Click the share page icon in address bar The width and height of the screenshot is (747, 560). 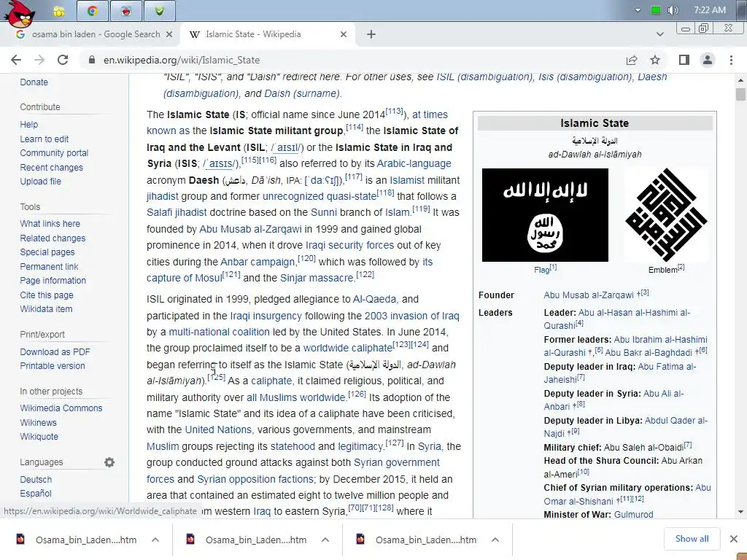[x=632, y=60]
